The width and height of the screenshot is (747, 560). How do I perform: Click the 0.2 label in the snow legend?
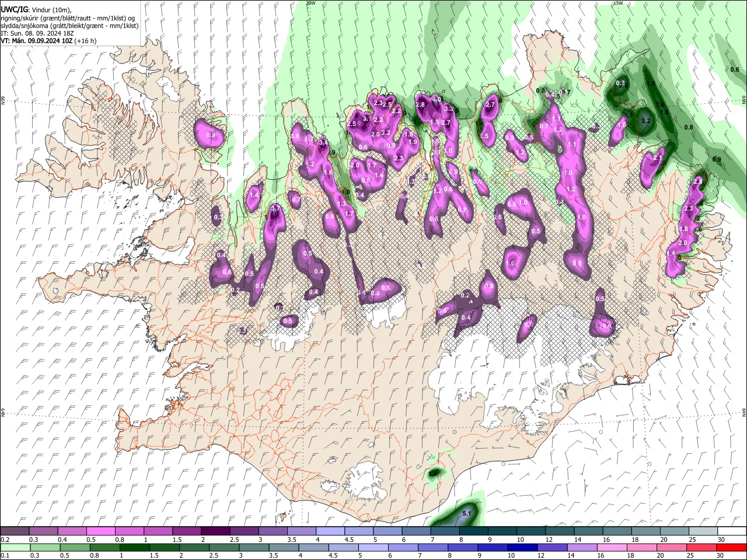pos(5,540)
